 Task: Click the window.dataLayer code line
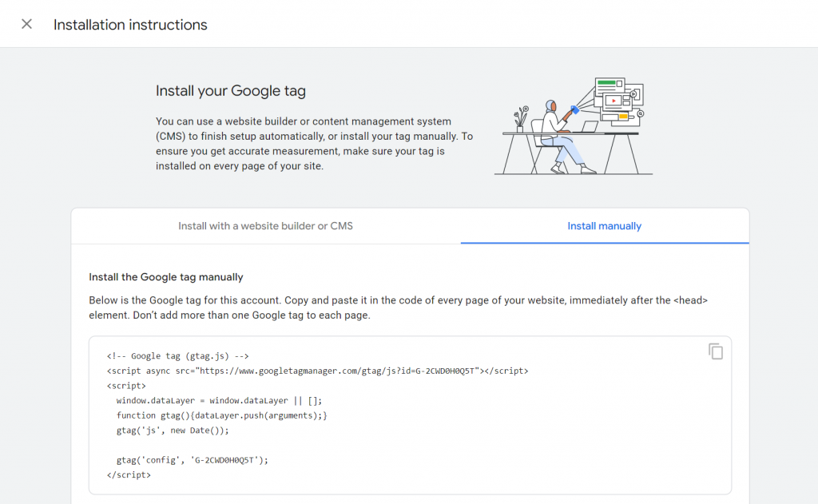click(x=219, y=401)
